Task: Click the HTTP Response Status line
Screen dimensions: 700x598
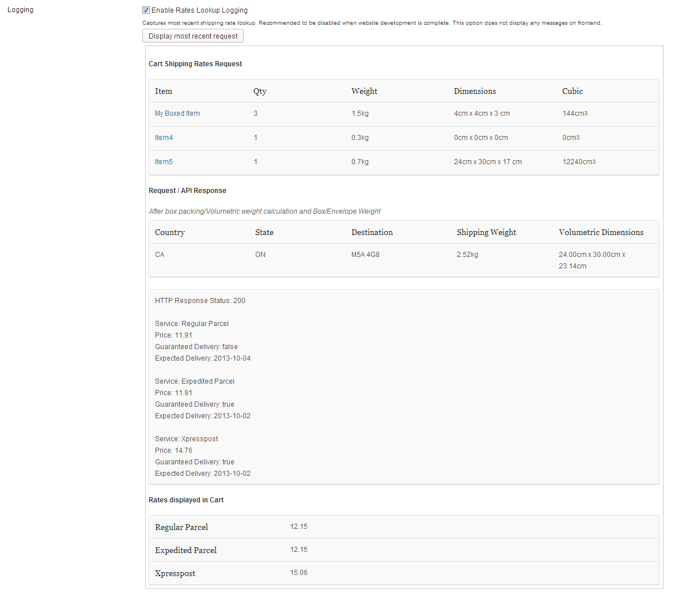Action: (x=200, y=301)
